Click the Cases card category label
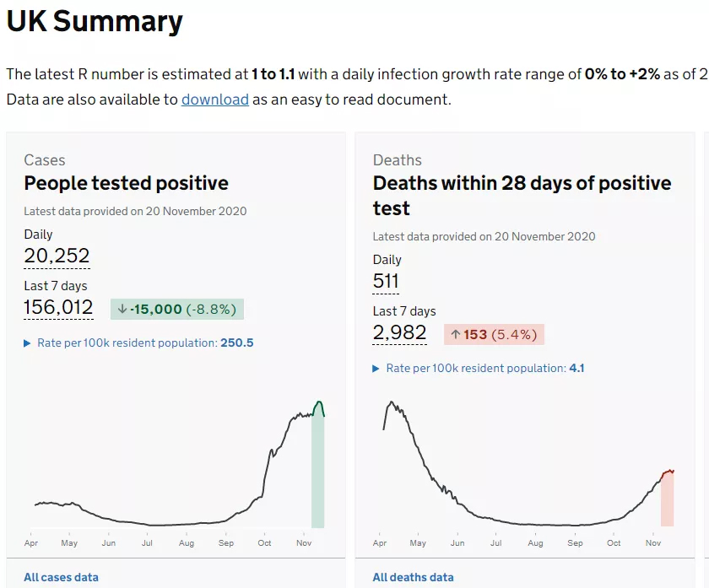The height and width of the screenshot is (588, 709). [x=44, y=160]
